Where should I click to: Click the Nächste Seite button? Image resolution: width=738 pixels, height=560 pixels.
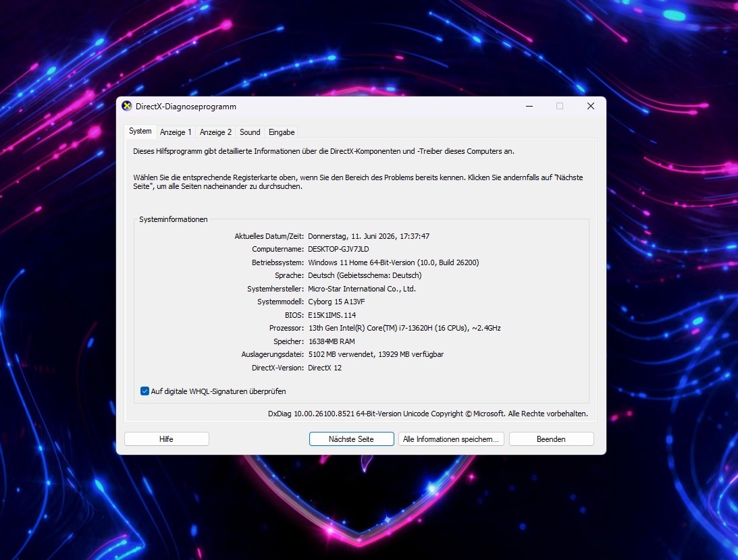[352, 439]
